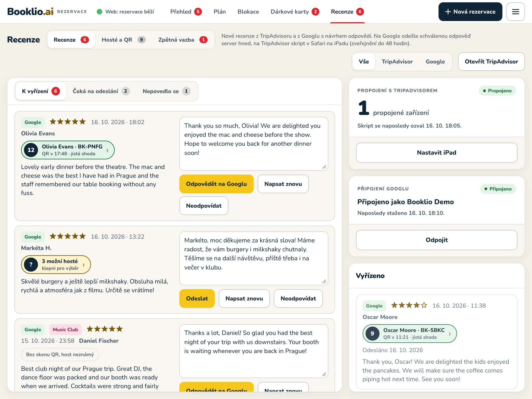Show Nepovedlo se reviews
This screenshot has width=532, height=399.
point(166,91)
